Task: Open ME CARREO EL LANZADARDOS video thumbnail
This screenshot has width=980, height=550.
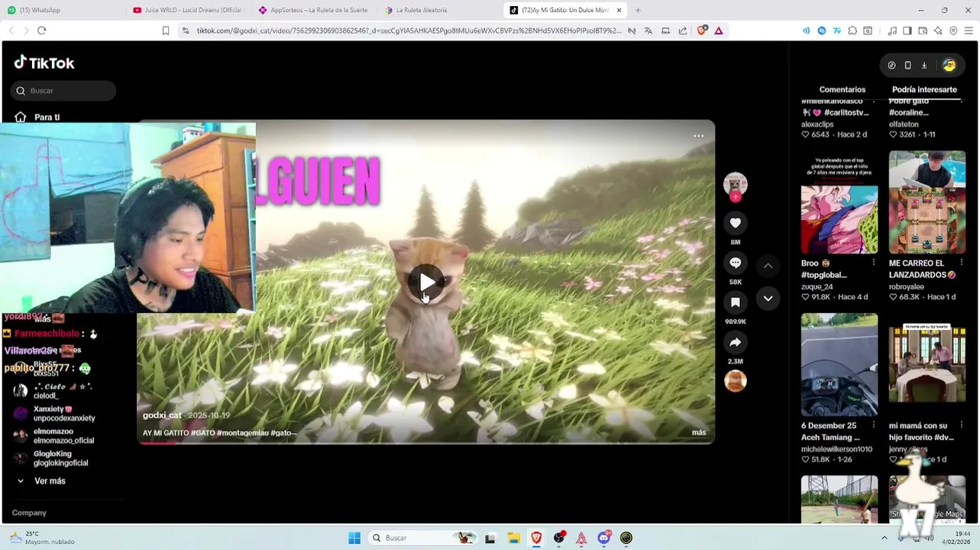Action: point(927,202)
